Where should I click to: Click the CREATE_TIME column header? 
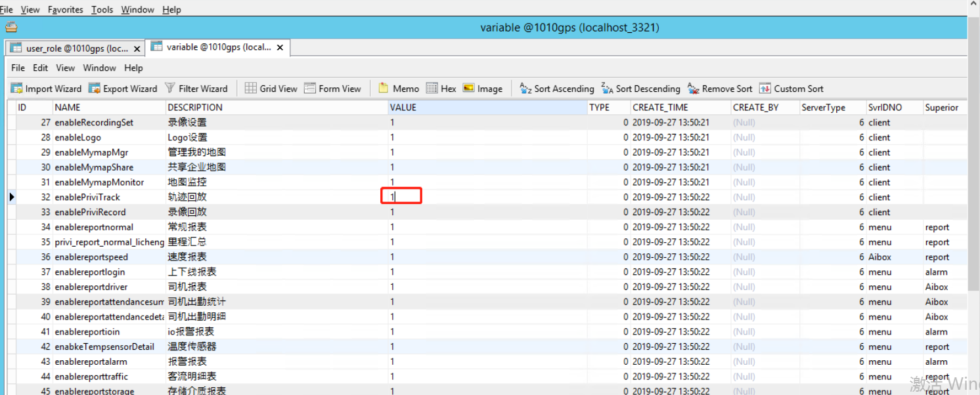click(x=680, y=108)
